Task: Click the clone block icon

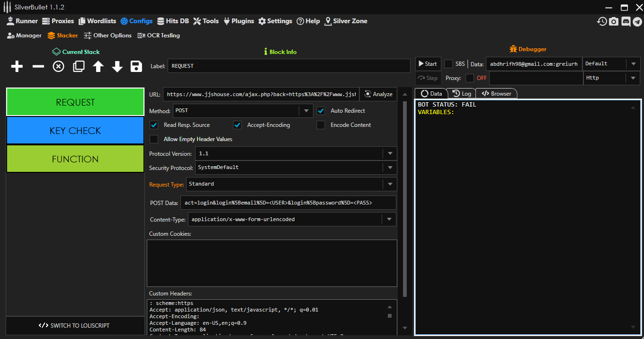Action: (79, 67)
